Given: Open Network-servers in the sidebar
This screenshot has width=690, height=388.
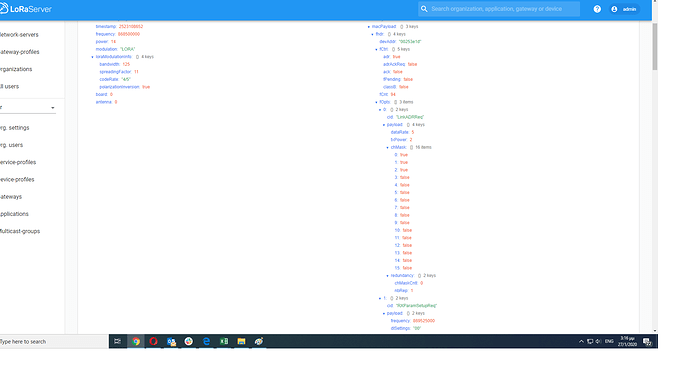Looking at the screenshot, I should tap(19, 35).
